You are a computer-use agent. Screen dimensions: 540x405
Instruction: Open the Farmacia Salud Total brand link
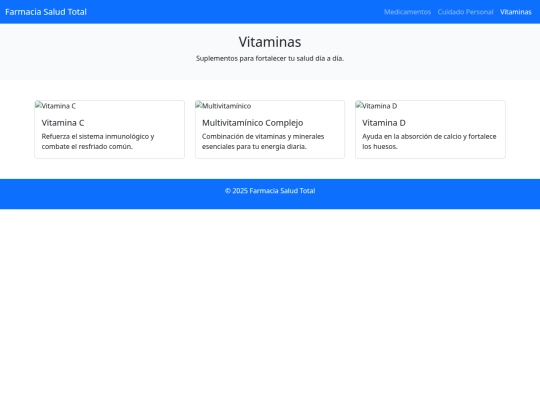pyautogui.click(x=46, y=12)
